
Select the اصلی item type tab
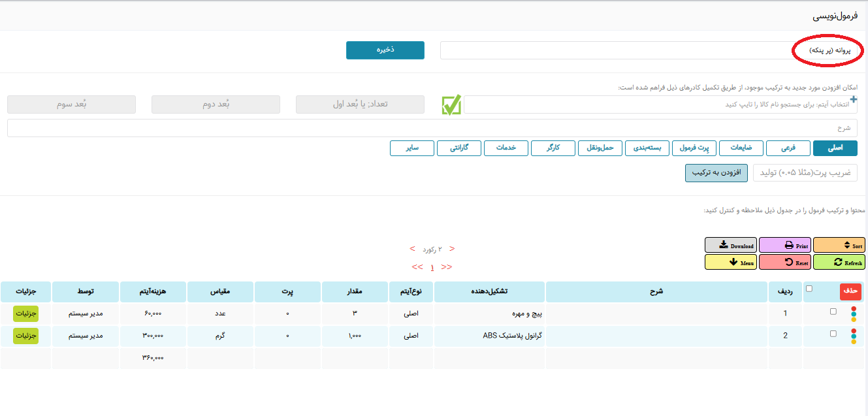(835, 148)
